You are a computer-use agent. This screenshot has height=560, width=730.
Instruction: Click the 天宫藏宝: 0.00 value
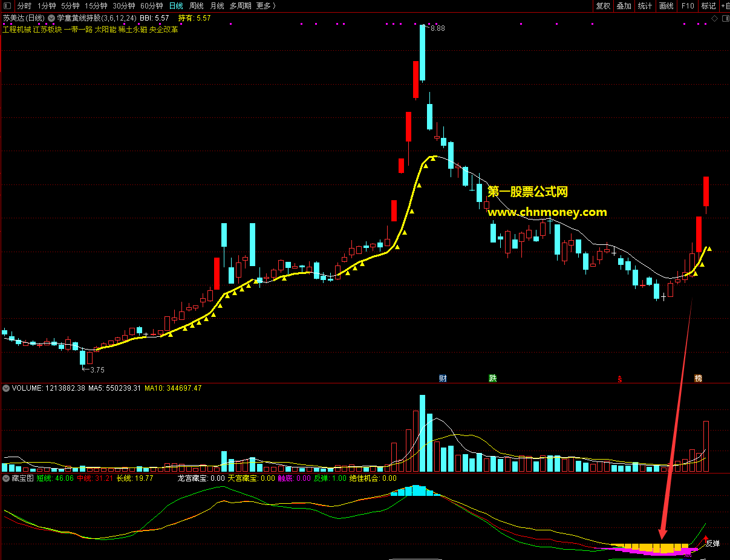(x=251, y=478)
